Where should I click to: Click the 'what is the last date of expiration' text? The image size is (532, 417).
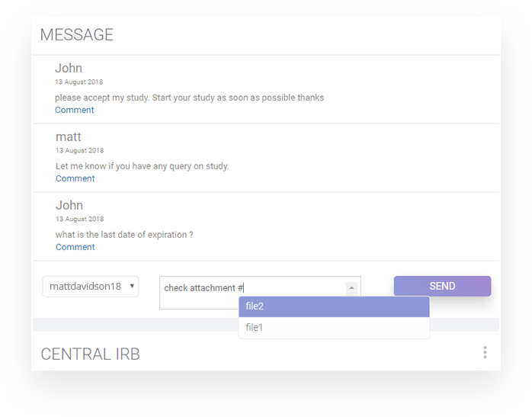tap(124, 235)
